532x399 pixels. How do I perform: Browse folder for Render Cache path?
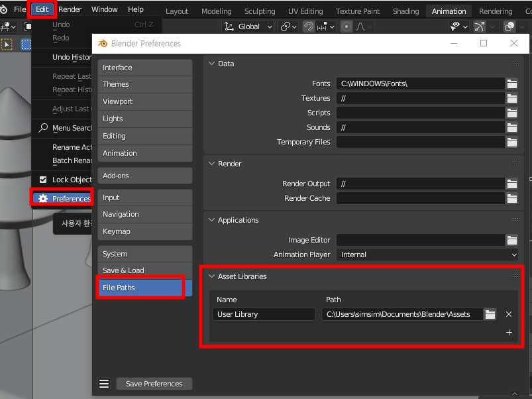click(x=512, y=198)
